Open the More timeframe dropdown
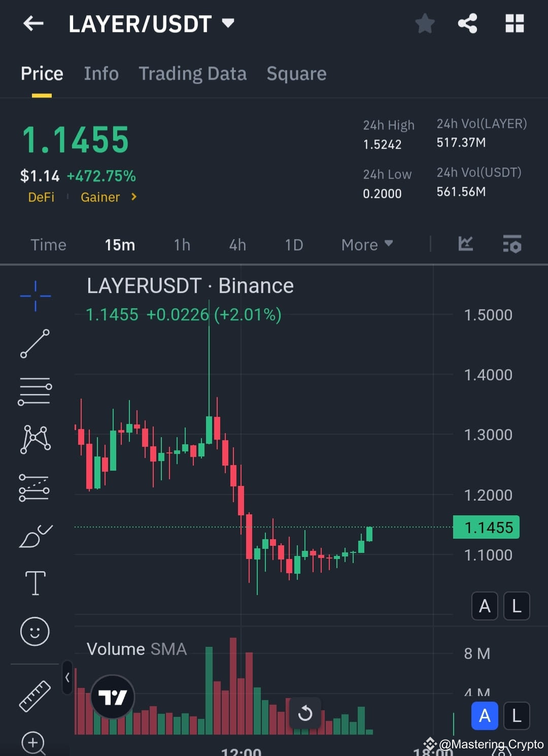The image size is (548, 756). pyautogui.click(x=366, y=244)
